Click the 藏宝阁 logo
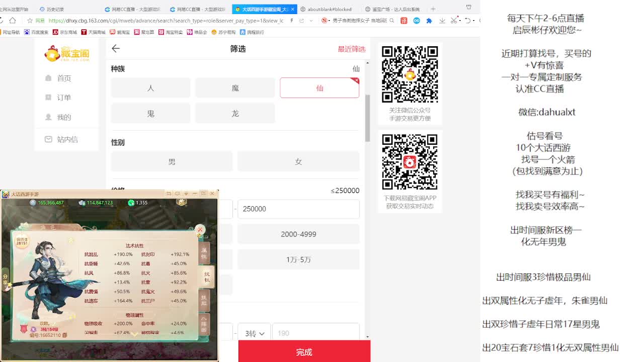Screen dimensions: 644x362 [x=66, y=53]
